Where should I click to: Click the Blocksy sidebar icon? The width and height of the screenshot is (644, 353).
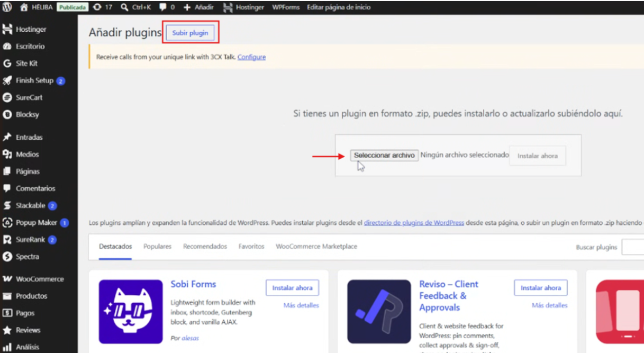[7, 114]
